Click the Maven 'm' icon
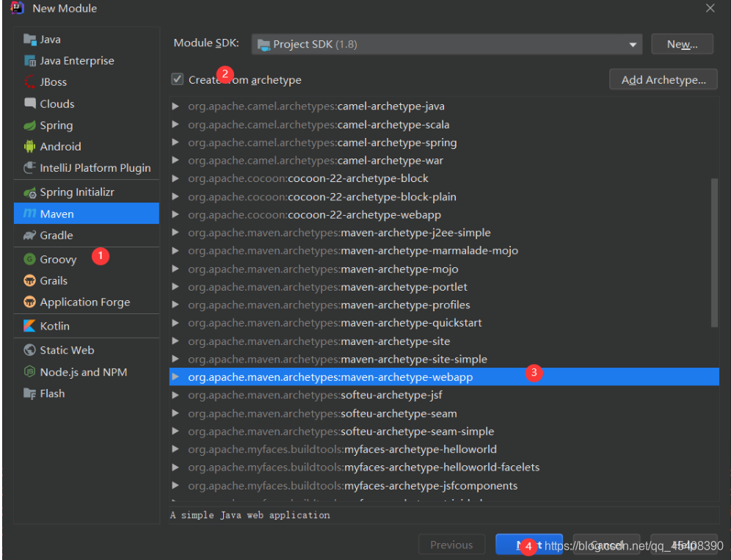 pos(30,214)
